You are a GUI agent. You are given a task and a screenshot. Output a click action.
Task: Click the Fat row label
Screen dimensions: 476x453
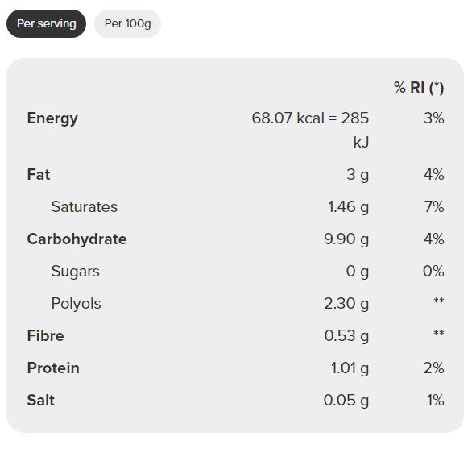coord(39,174)
